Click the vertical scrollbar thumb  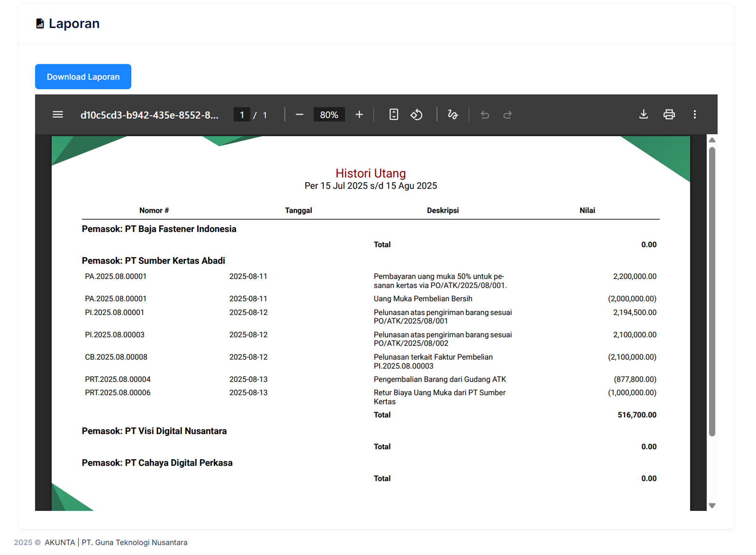coord(711,291)
